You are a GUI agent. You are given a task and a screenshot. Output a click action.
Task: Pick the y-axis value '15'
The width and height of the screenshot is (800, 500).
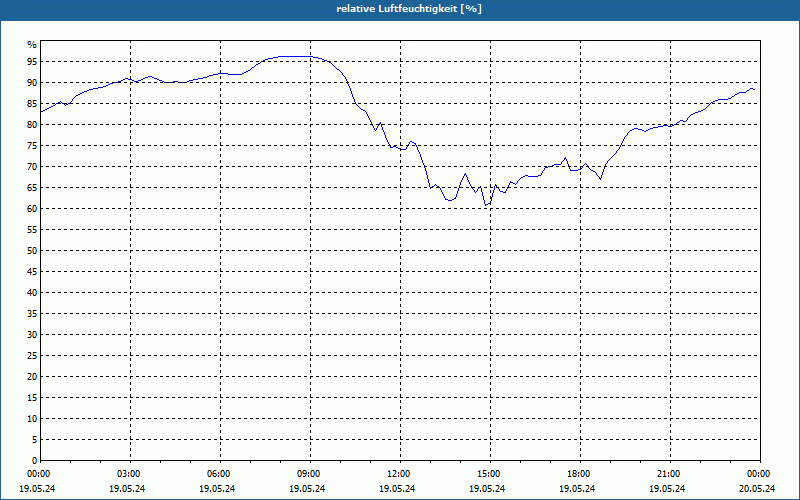click(32, 397)
